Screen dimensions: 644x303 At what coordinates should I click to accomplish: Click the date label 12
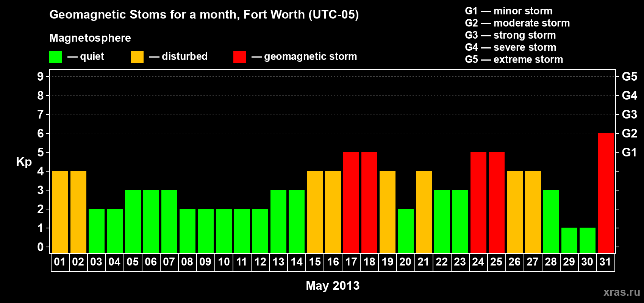[x=260, y=262]
